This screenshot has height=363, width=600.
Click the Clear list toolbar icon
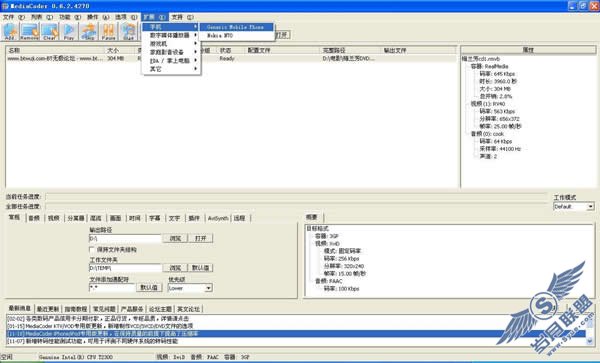tap(49, 31)
